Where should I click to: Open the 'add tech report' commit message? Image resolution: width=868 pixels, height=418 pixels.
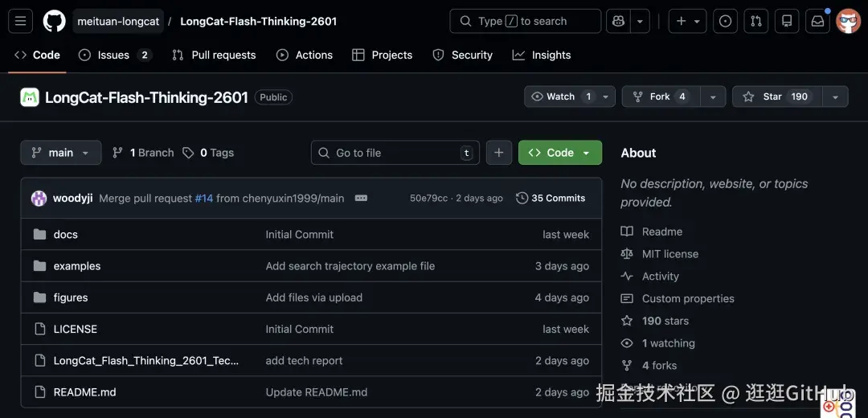pyautogui.click(x=304, y=361)
